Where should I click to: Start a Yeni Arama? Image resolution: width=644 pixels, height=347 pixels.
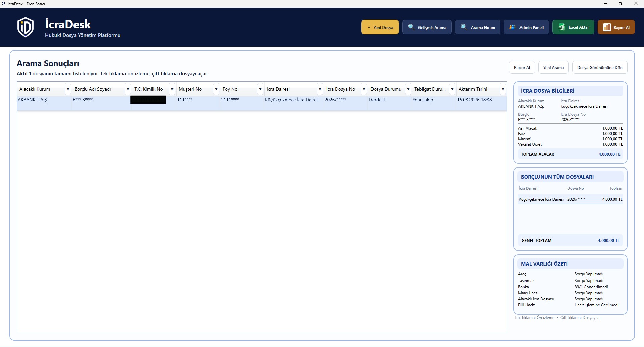(553, 67)
